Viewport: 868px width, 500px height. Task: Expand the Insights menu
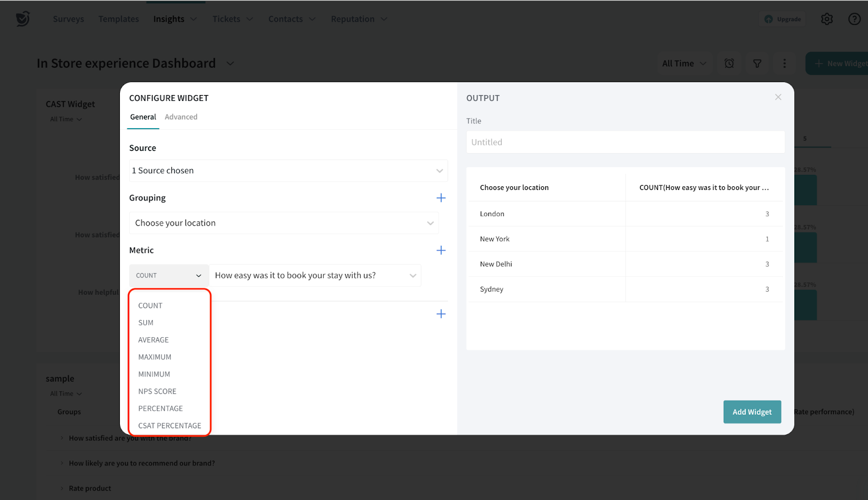(x=175, y=19)
